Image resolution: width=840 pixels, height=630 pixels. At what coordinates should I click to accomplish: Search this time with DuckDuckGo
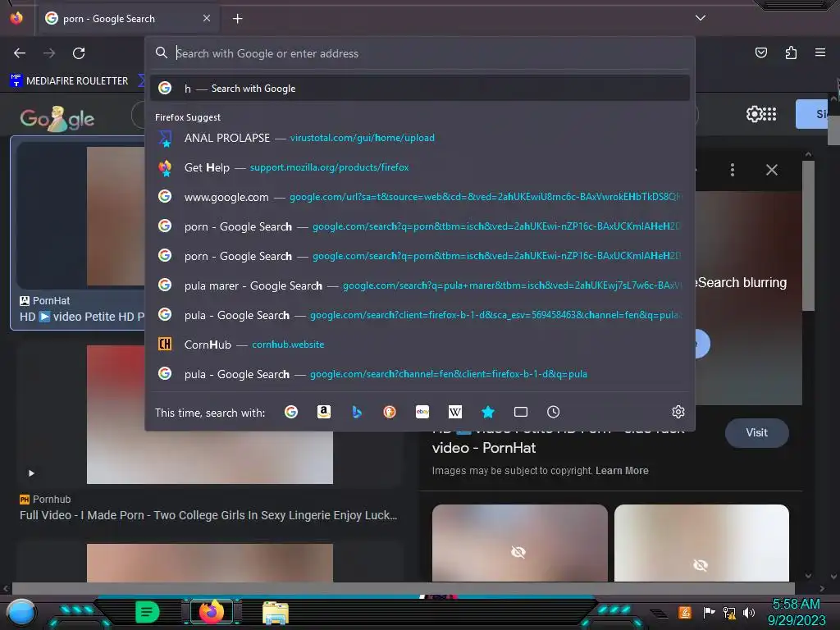(390, 412)
